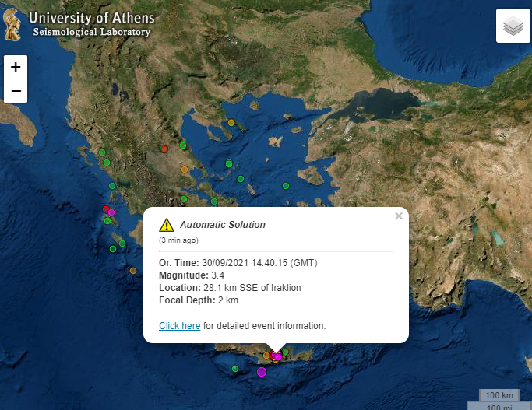Zoom in with the plus button
The width and height of the screenshot is (532, 410).
coord(16,67)
